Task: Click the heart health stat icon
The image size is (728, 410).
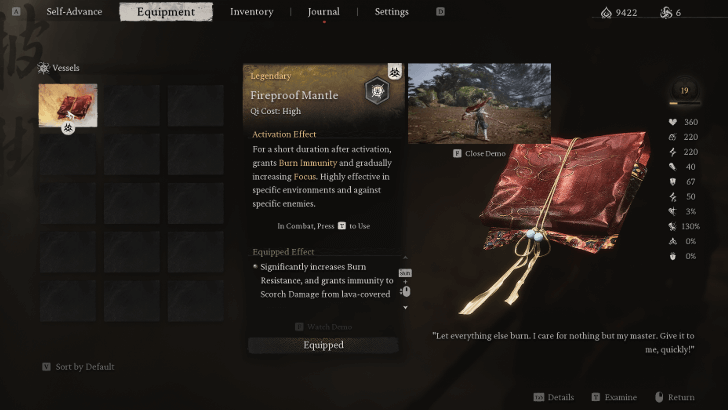Action: coord(672,122)
